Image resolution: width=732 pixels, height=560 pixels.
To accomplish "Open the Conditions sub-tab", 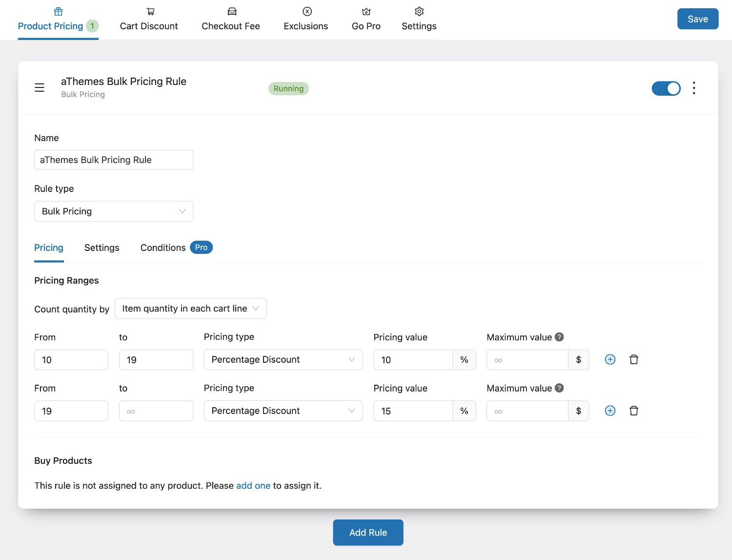I will pos(163,248).
